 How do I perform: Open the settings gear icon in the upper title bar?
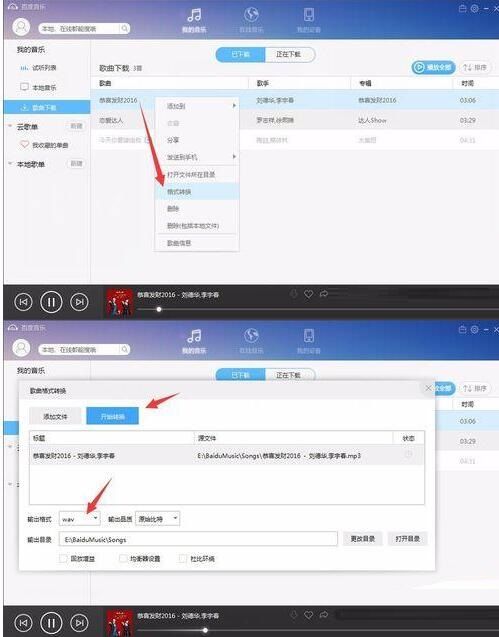pos(474,9)
